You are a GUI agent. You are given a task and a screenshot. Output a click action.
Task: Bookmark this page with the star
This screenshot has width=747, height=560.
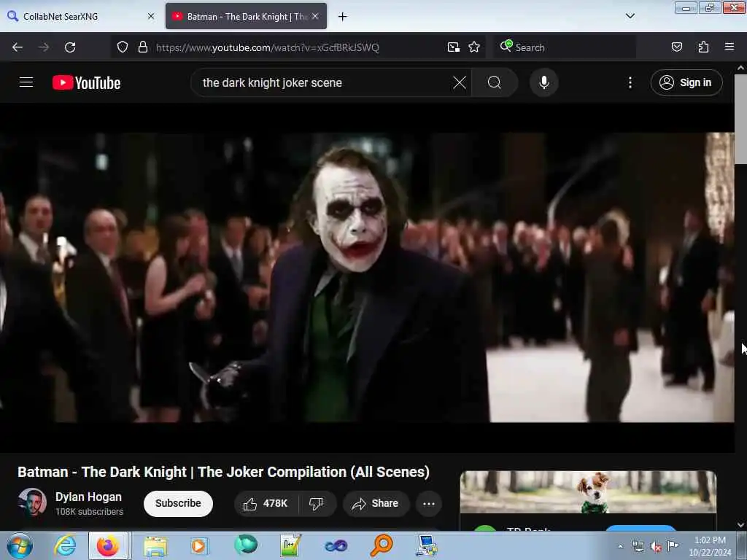(x=473, y=47)
